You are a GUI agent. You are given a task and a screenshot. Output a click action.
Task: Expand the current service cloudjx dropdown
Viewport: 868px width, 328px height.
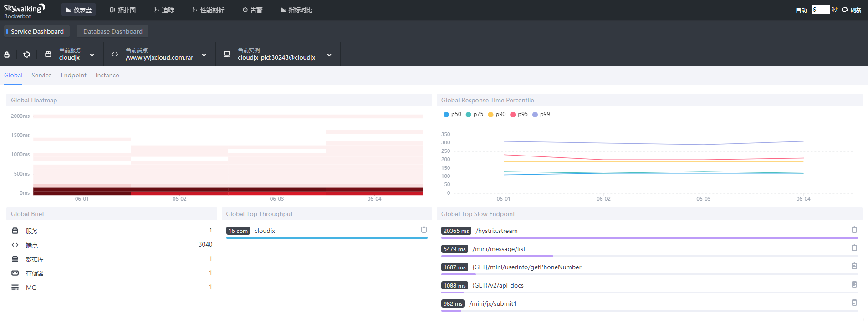coord(92,55)
